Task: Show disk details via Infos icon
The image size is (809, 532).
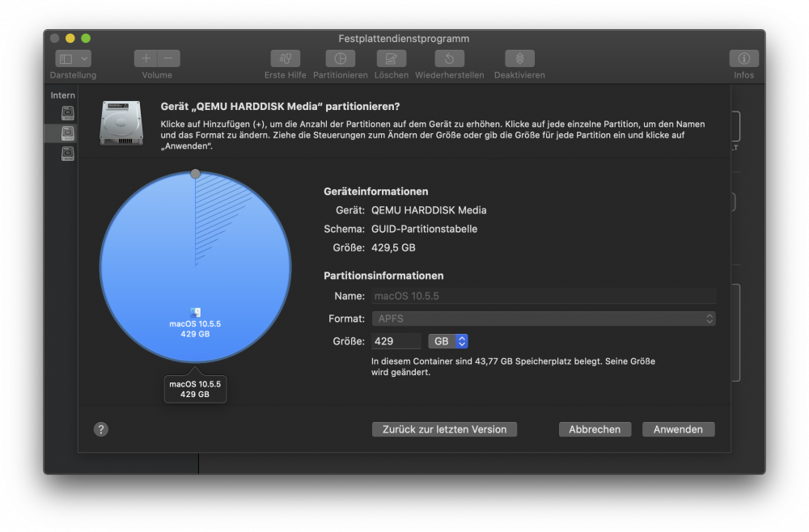Action: (743, 59)
